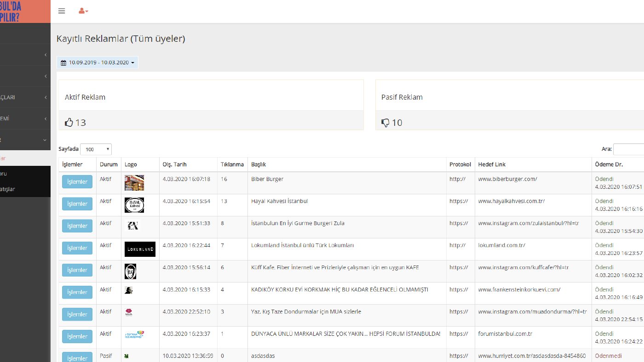Open the Hayal Kahvesi logo image

tap(134, 205)
